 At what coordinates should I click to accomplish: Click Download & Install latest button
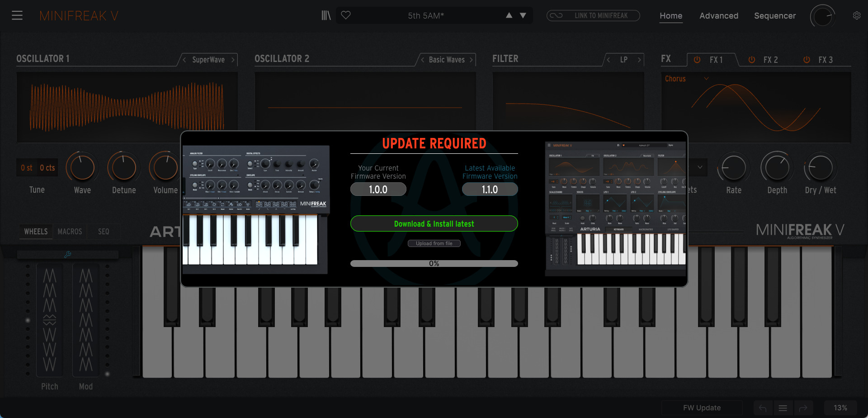[434, 223]
